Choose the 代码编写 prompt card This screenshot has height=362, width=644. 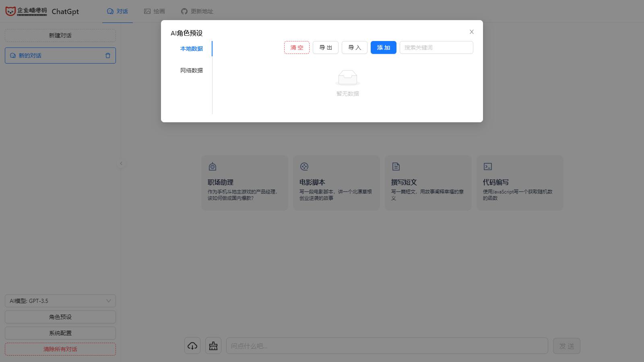[x=520, y=183]
